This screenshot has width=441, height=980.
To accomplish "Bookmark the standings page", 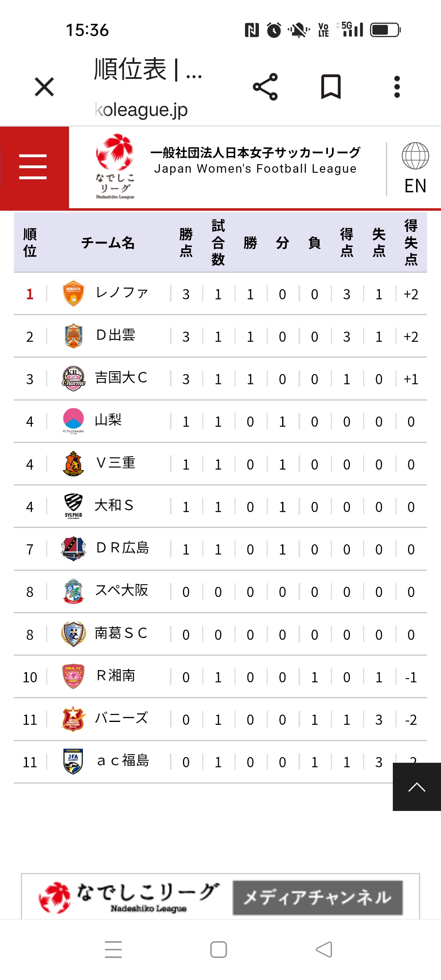I will pyautogui.click(x=331, y=87).
